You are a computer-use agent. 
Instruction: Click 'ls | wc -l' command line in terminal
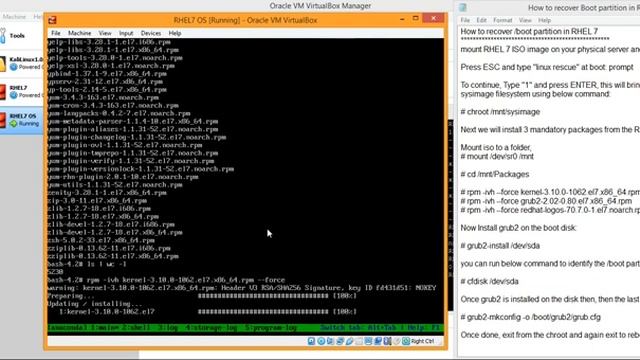87,264
